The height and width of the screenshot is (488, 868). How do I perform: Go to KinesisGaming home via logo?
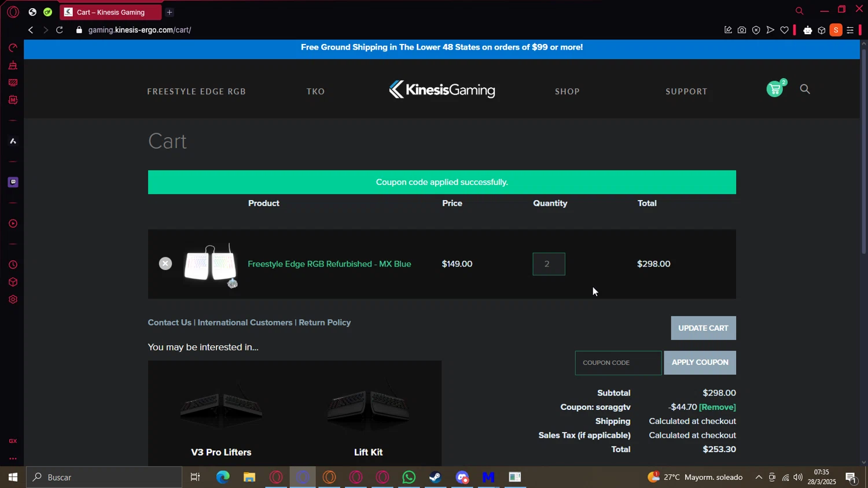click(x=442, y=90)
